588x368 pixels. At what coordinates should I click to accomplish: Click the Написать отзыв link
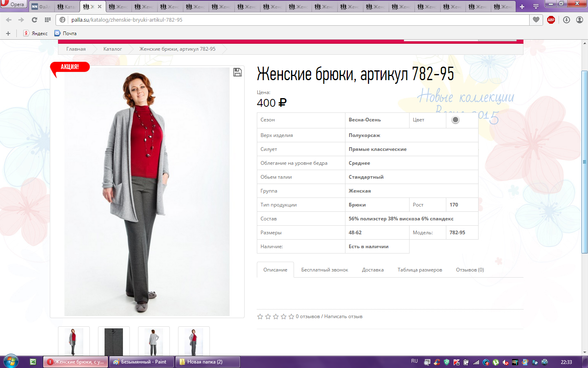click(343, 316)
